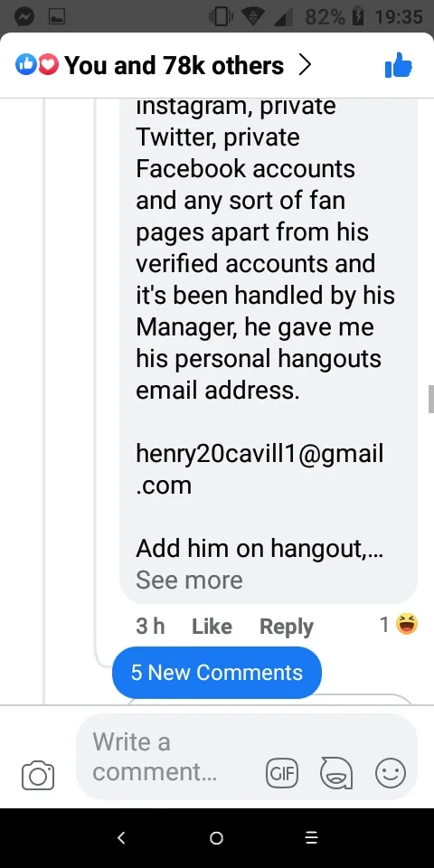Tap the Android home circle button
This screenshot has height=868, width=434.
tap(217, 837)
